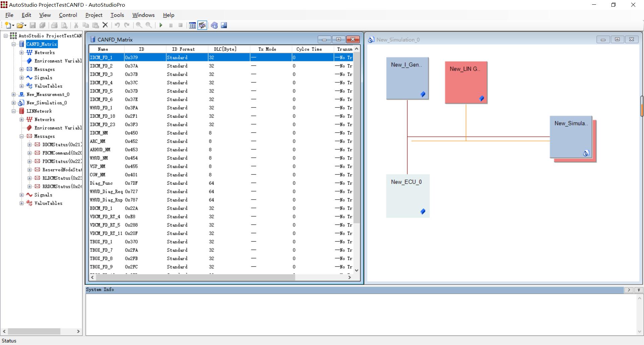Screen dimensions: 644x345
Task: Select the Diag_Func row name cell
Action: 106,183
